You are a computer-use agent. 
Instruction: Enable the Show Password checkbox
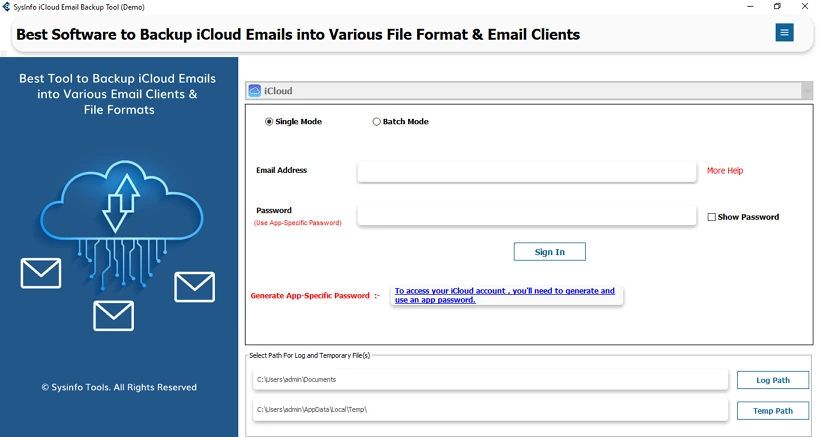[711, 217]
